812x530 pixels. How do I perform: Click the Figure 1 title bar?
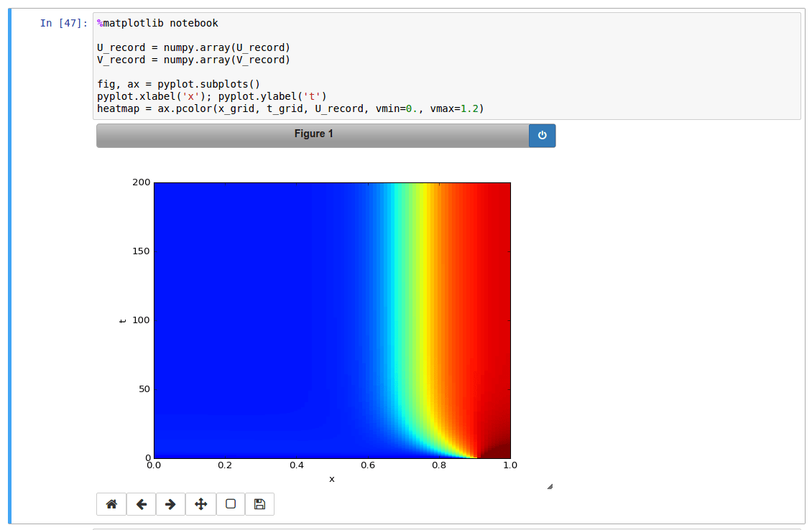click(313, 135)
